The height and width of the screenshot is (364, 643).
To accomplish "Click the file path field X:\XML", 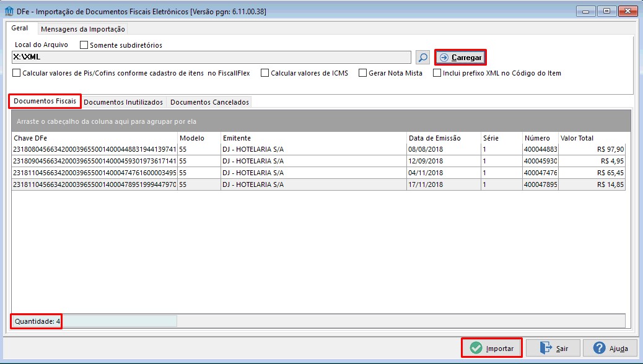I will pyautogui.click(x=212, y=57).
